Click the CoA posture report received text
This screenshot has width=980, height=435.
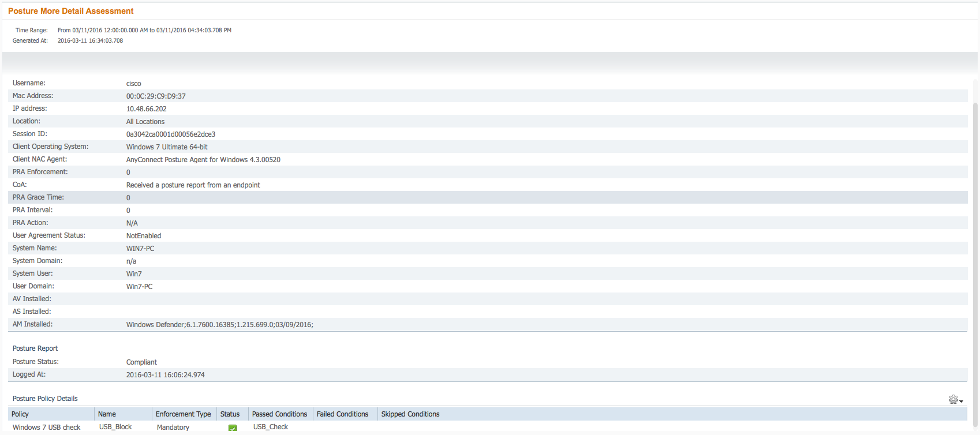coord(193,185)
